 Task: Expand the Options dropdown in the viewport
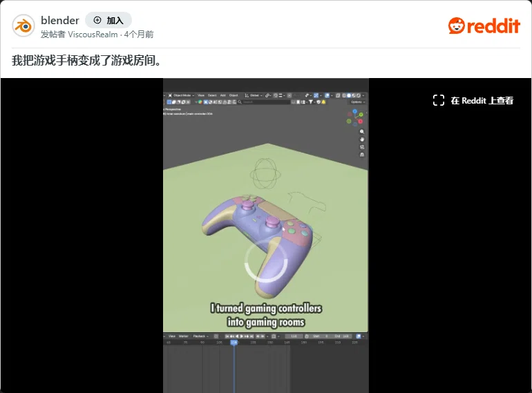click(x=358, y=102)
